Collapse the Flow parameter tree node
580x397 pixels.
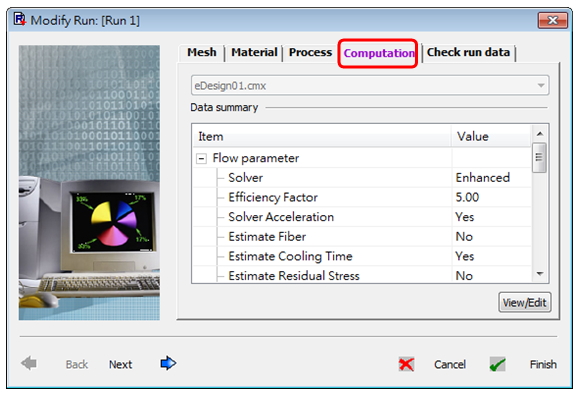pos(201,159)
